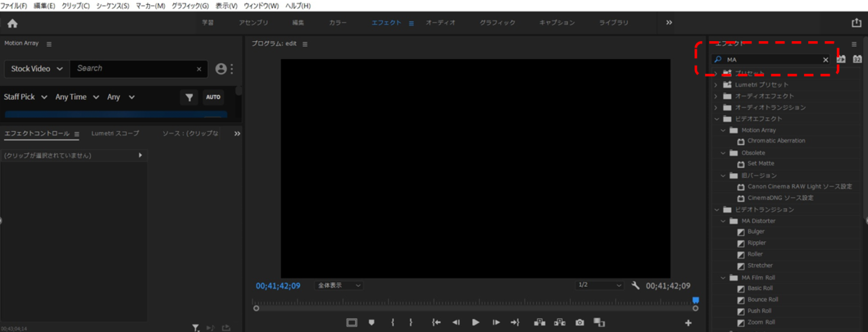868x332 pixels.
Task: Click the Add Marker icon below the preview
Action: pyautogui.click(x=371, y=322)
